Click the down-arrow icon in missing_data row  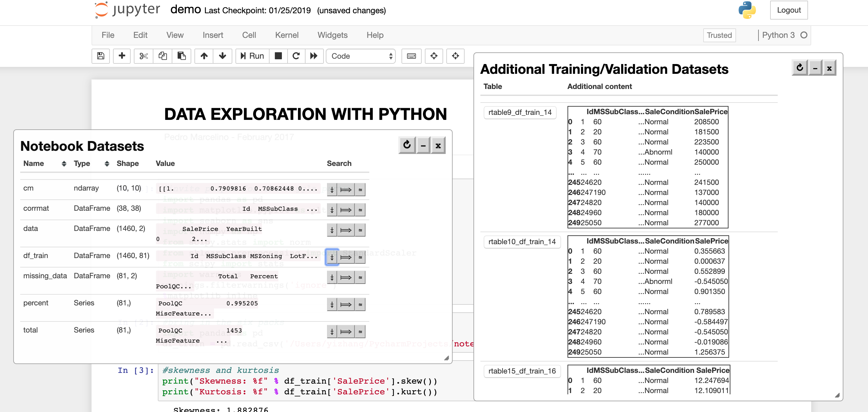(332, 277)
